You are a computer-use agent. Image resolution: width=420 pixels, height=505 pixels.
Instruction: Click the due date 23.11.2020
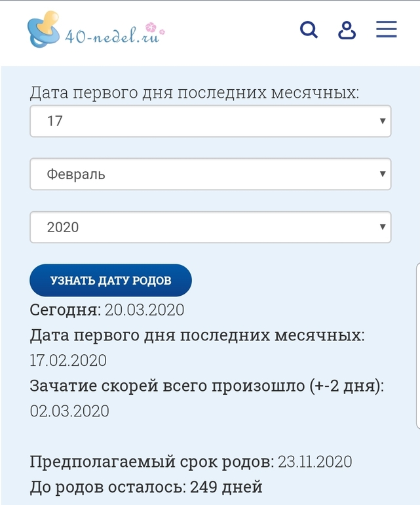[x=315, y=462]
